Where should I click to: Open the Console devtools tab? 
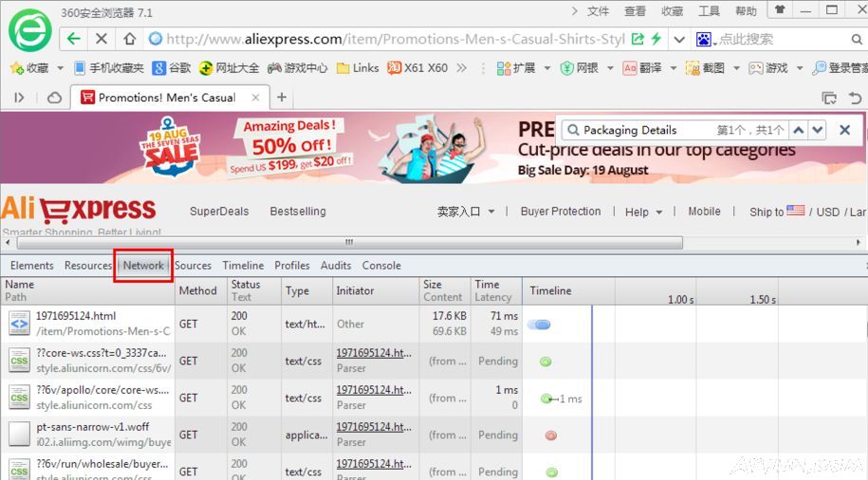[x=381, y=266]
